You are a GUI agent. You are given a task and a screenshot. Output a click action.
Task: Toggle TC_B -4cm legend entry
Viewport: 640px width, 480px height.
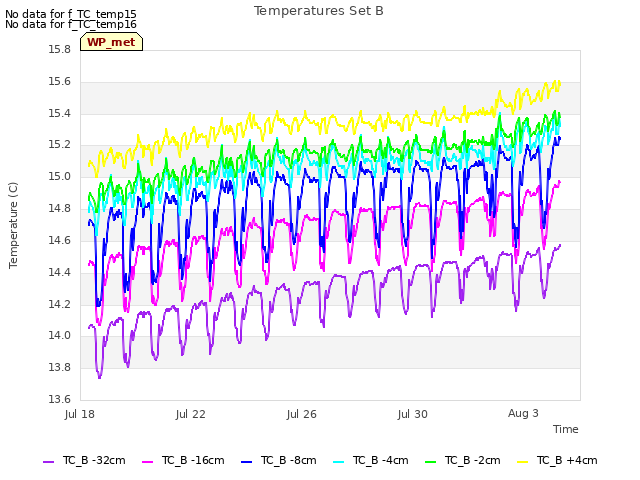(x=371, y=460)
